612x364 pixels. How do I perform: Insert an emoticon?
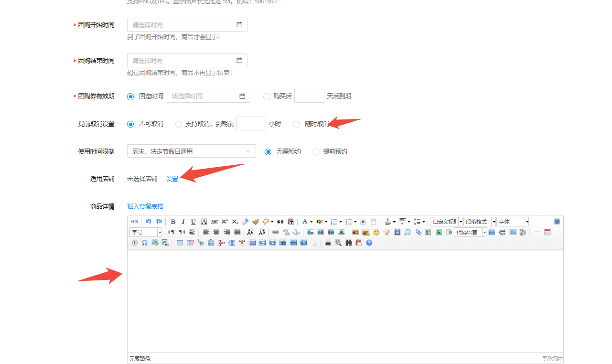click(376, 232)
